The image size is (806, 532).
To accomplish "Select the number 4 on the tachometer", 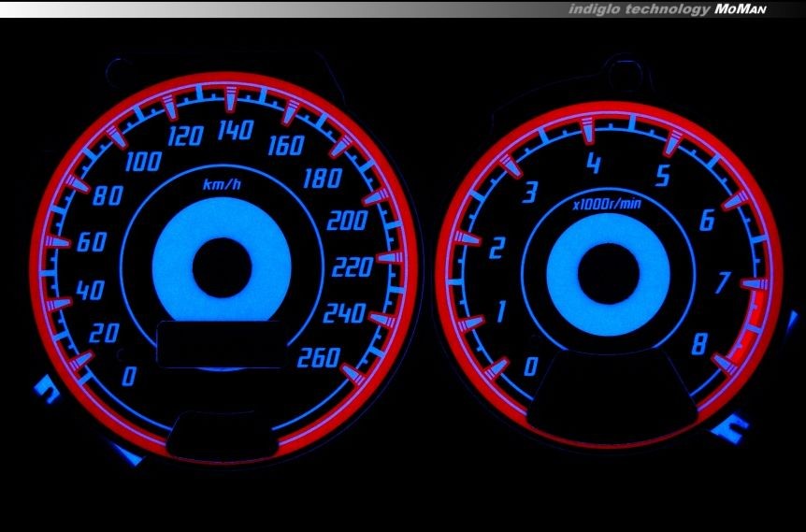I will [x=593, y=165].
